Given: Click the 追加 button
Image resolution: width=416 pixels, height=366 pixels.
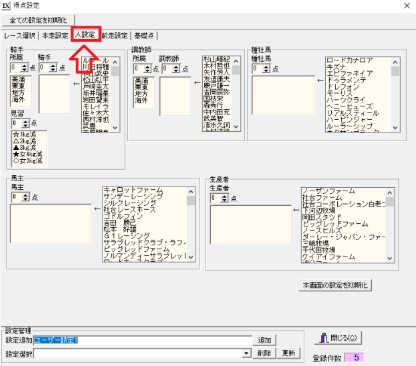Looking at the screenshot, I should [x=265, y=340].
